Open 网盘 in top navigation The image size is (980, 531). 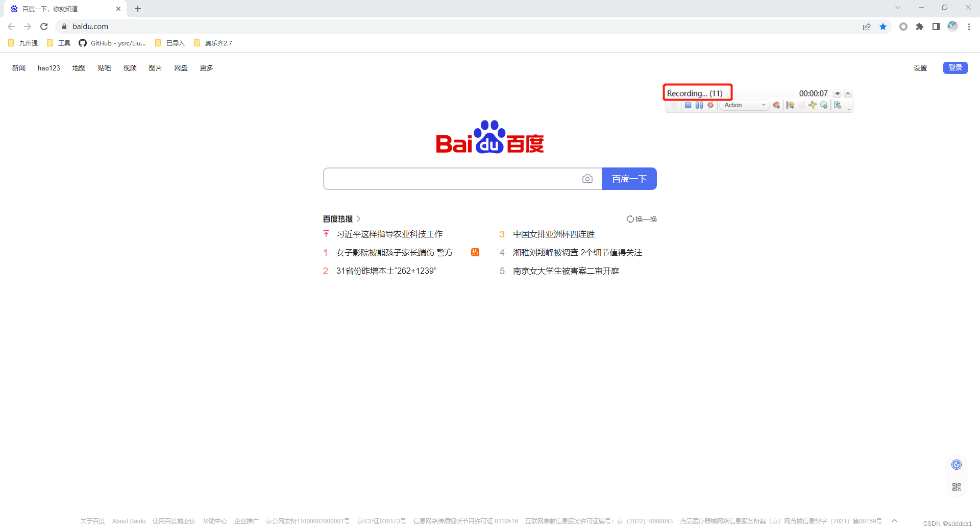pyautogui.click(x=181, y=68)
